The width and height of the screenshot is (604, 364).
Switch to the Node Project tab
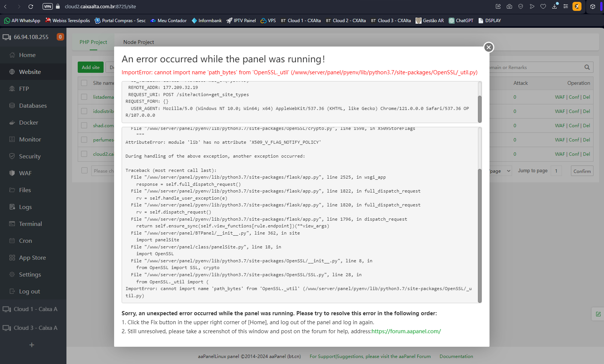(x=139, y=42)
